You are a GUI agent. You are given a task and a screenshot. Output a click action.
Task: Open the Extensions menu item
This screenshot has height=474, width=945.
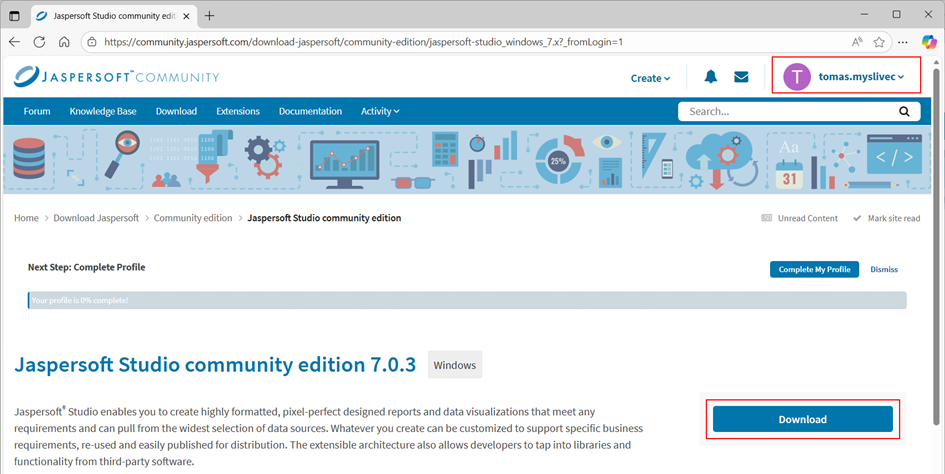click(x=238, y=111)
